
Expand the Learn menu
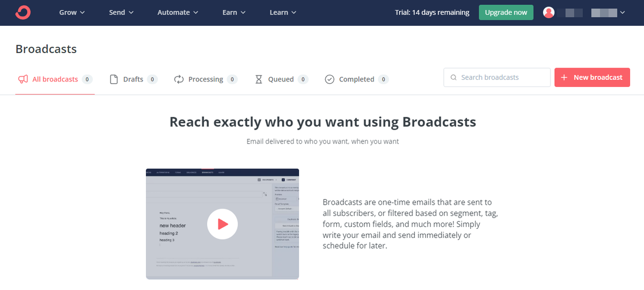pyautogui.click(x=283, y=12)
